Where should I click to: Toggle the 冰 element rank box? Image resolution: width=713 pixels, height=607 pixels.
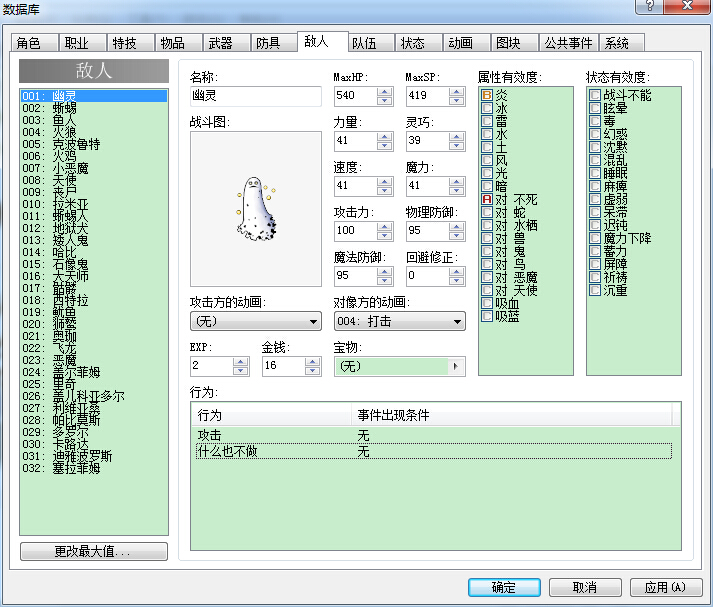click(487, 108)
